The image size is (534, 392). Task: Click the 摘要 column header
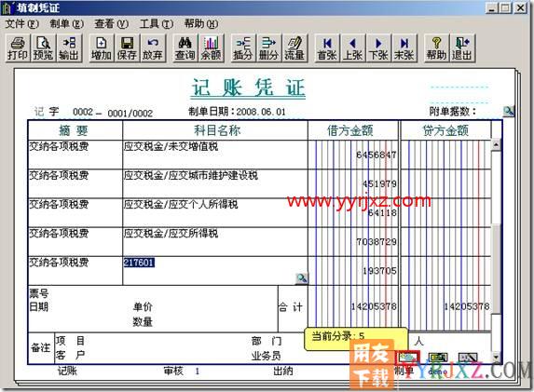point(75,130)
